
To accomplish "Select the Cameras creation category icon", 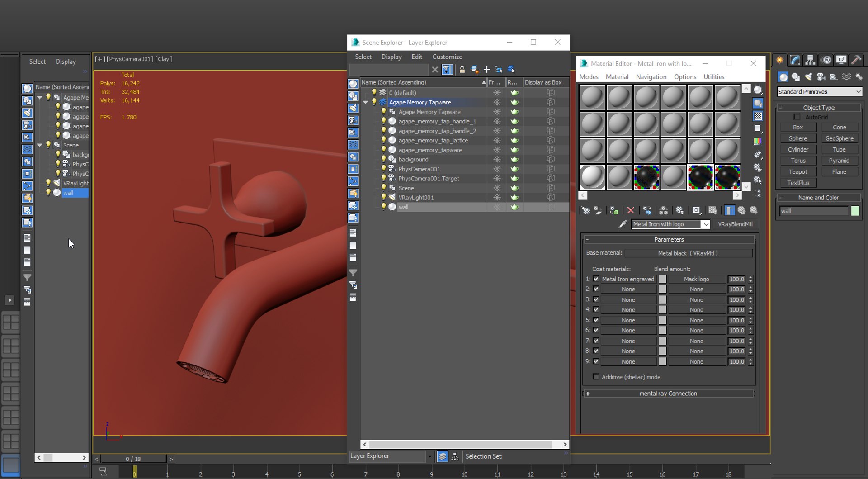I will coord(821,77).
